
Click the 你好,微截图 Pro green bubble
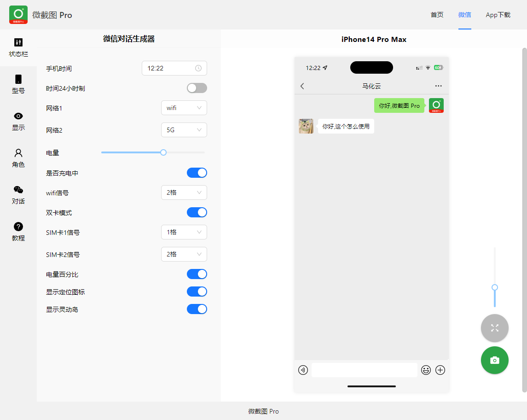(400, 105)
